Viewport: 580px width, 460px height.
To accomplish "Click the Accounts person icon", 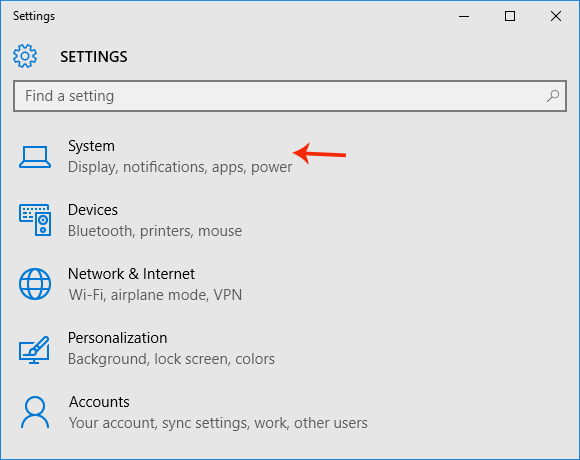I will [x=35, y=412].
